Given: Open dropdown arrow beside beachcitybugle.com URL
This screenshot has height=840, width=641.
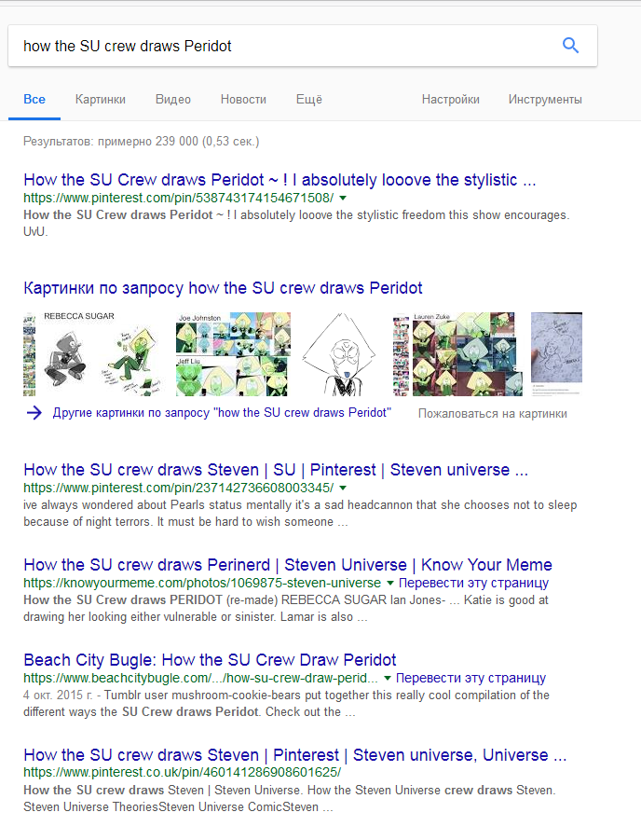Looking at the screenshot, I should point(387,678).
